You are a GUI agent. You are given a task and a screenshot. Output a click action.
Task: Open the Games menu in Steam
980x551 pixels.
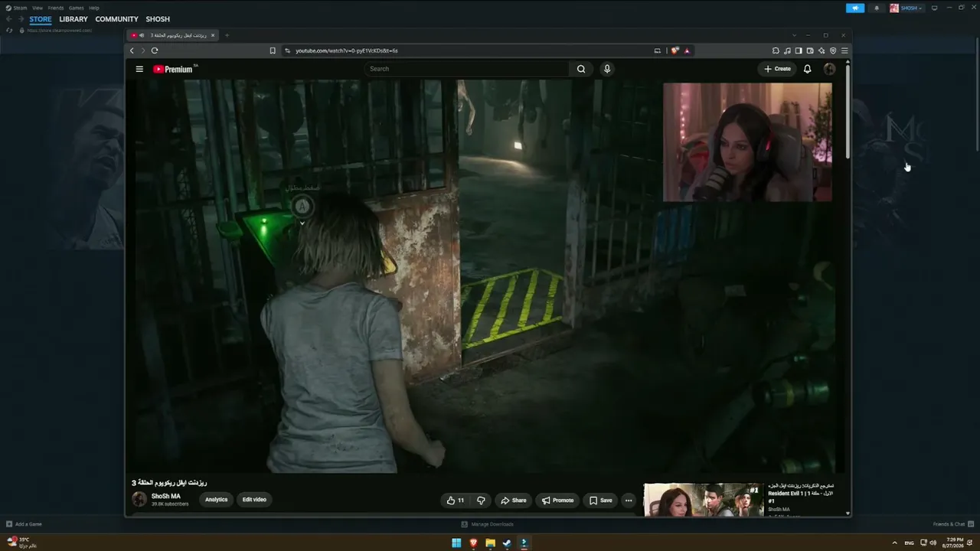point(77,8)
